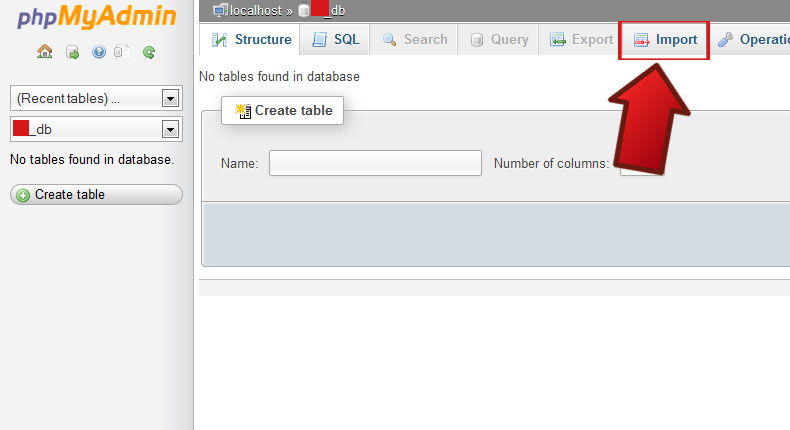
Task: Click the Home icon in sidebar
Action: pos(45,52)
